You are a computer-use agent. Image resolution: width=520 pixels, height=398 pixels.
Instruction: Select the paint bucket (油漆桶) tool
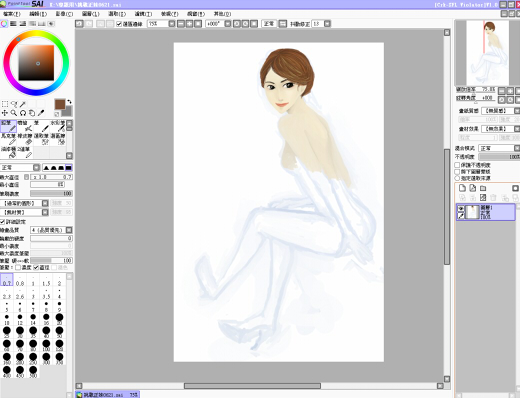click(8, 152)
